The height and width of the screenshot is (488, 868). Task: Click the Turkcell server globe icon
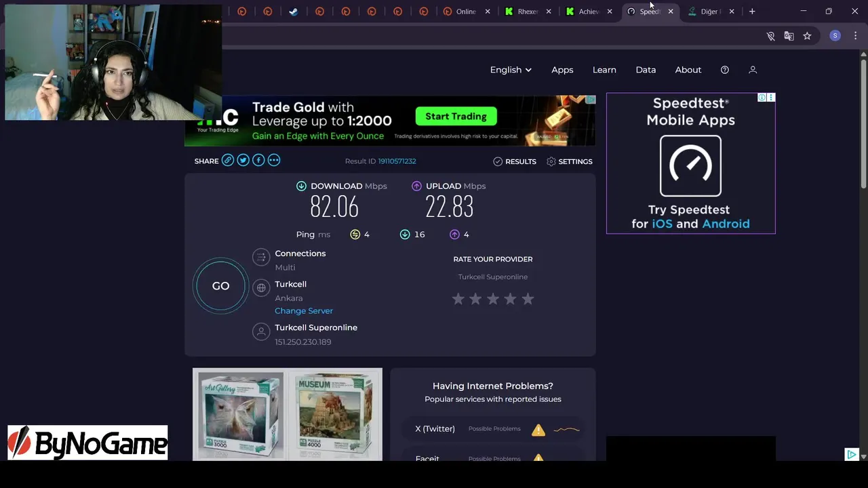tap(261, 288)
